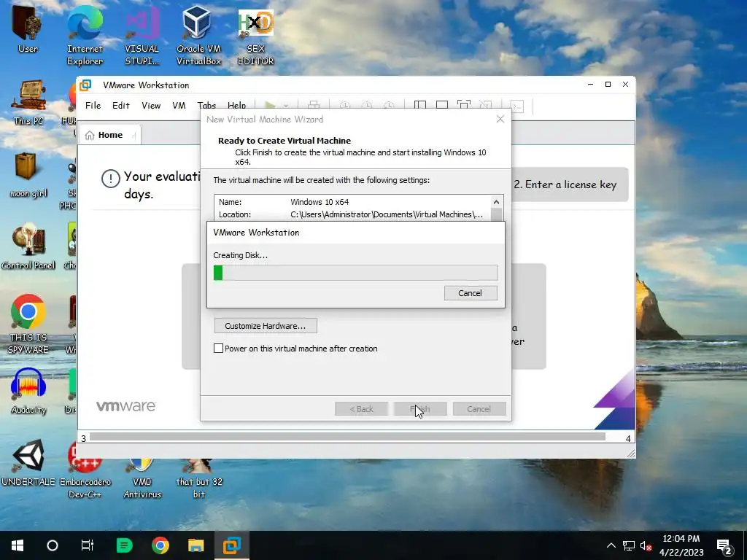Launch Oracle VM VirtualBox from desktop

pyautogui.click(x=198, y=36)
